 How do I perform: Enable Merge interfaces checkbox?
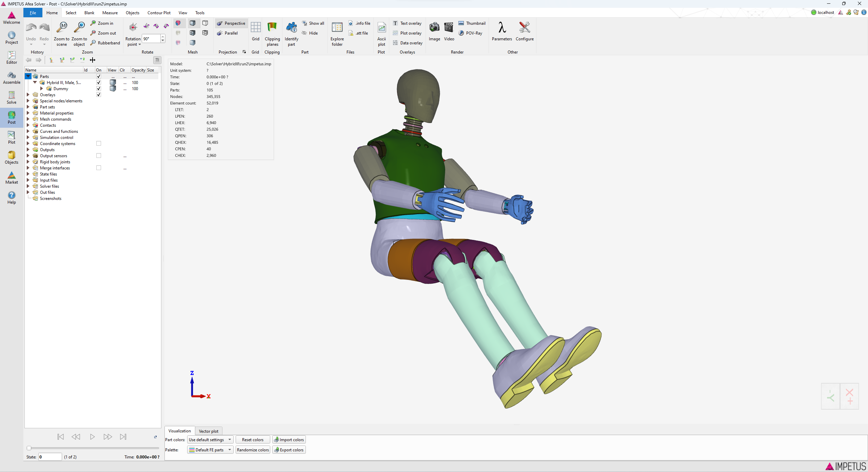point(99,168)
